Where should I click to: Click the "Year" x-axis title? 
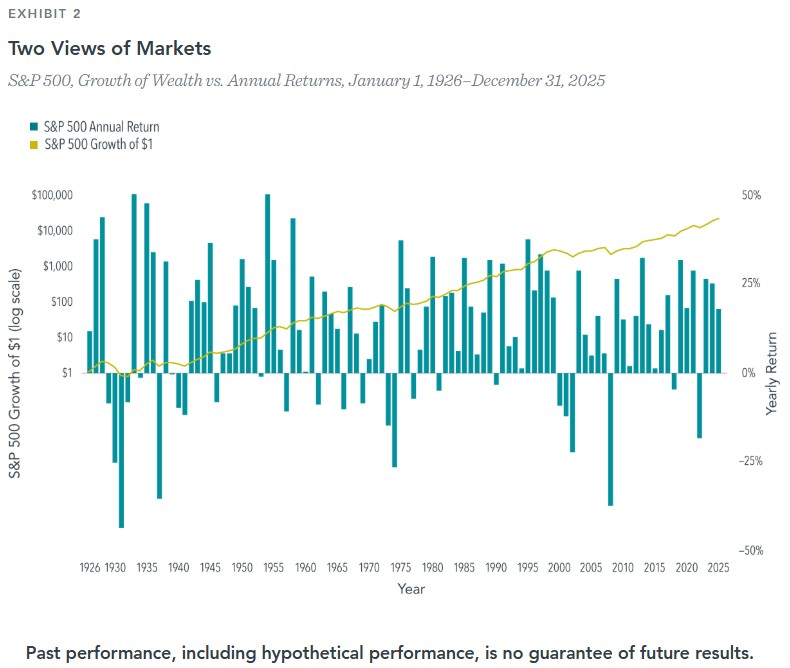tap(410, 589)
